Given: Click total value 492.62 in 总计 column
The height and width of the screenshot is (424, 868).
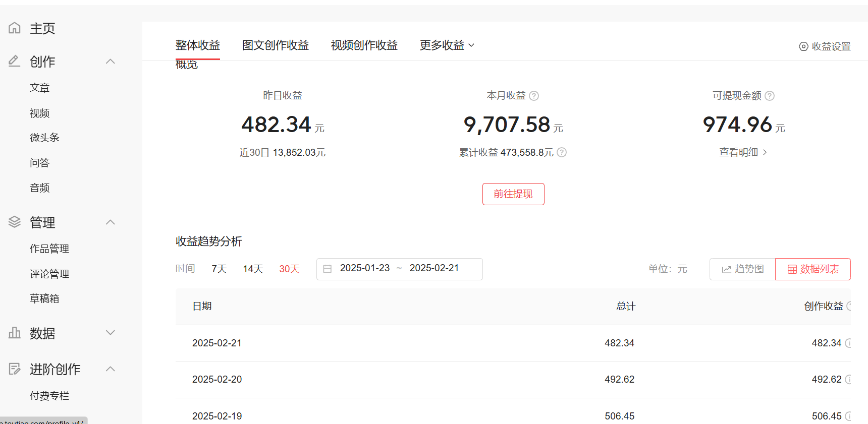Looking at the screenshot, I should [x=619, y=379].
